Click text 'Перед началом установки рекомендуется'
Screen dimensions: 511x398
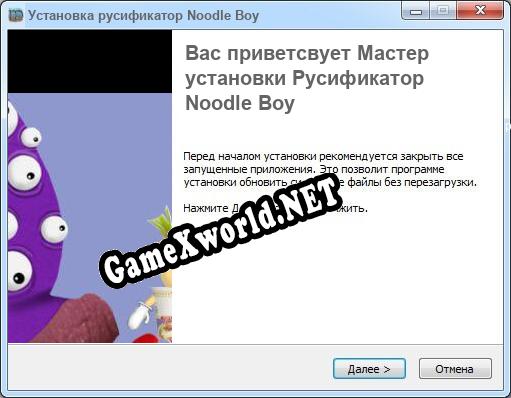point(290,156)
